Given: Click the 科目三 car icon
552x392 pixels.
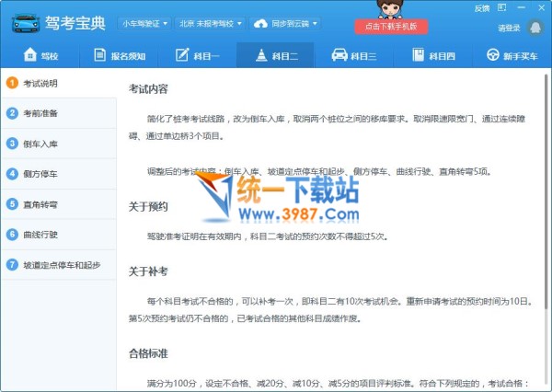Looking at the screenshot, I should point(339,54).
